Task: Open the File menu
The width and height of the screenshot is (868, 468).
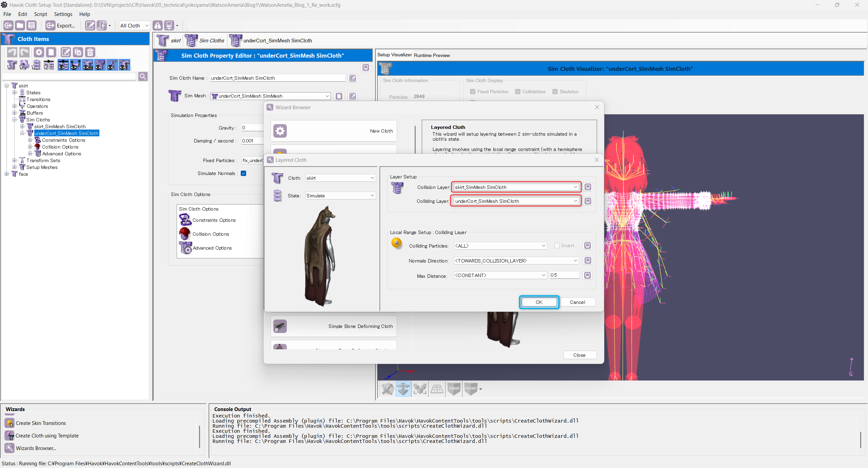Action: (x=7, y=14)
